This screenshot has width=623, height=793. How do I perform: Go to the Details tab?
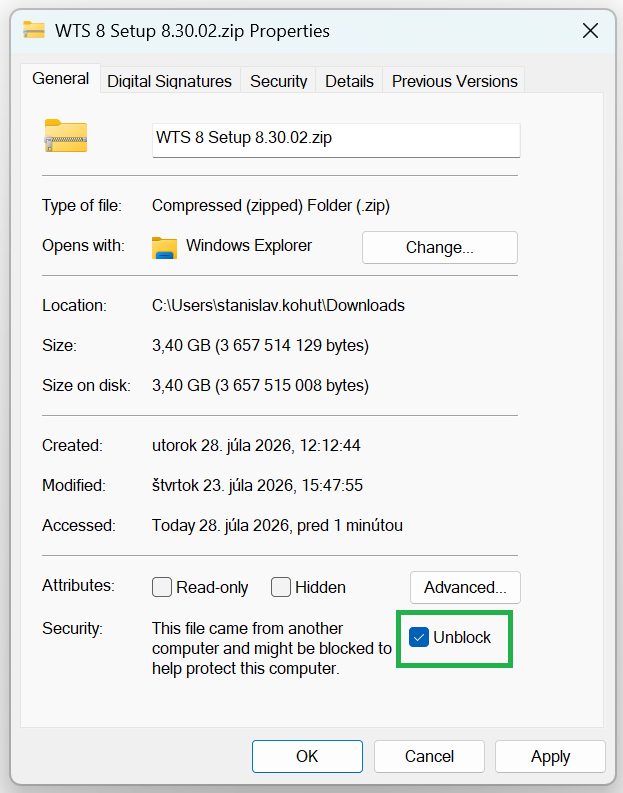tap(349, 81)
